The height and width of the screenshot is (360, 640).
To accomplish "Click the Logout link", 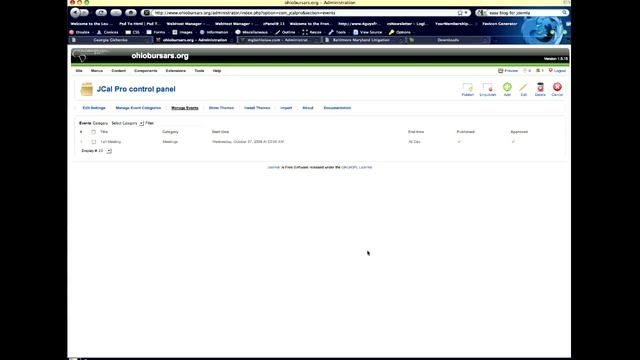I will (x=557, y=71).
